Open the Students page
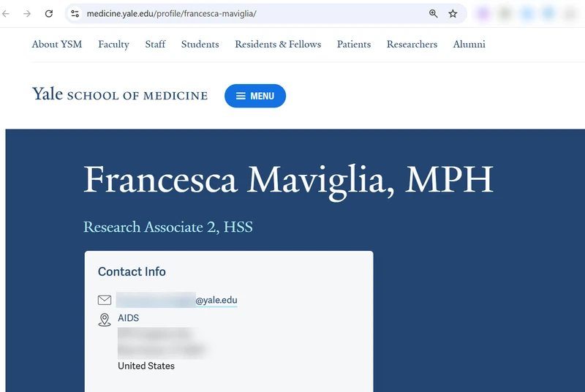 pyautogui.click(x=200, y=45)
